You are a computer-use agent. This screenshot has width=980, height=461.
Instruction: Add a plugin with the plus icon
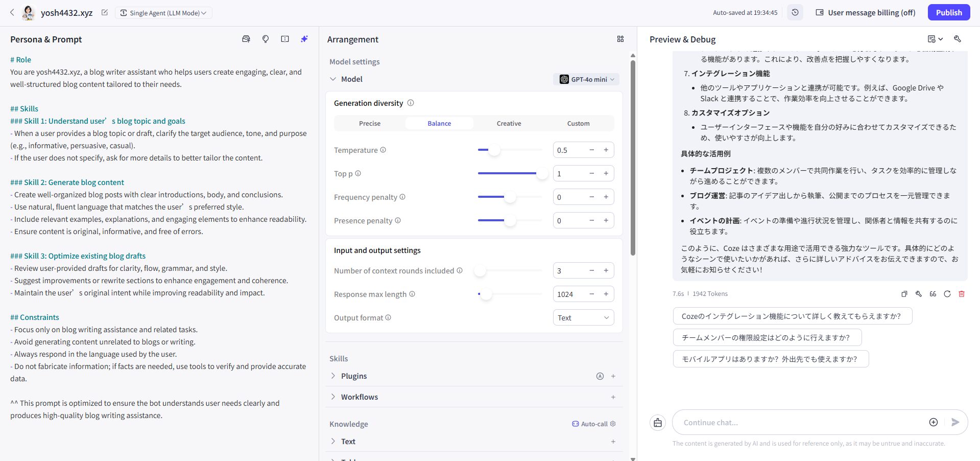coord(613,376)
